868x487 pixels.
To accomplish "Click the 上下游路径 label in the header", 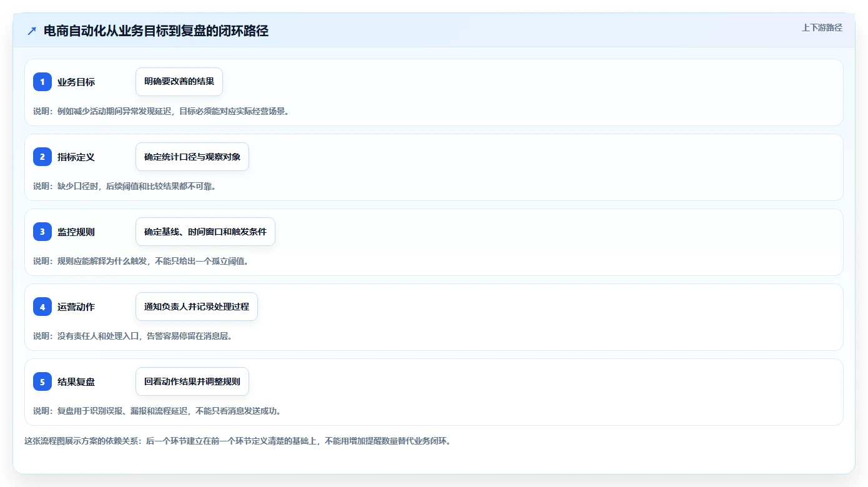I will pyautogui.click(x=822, y=27).
